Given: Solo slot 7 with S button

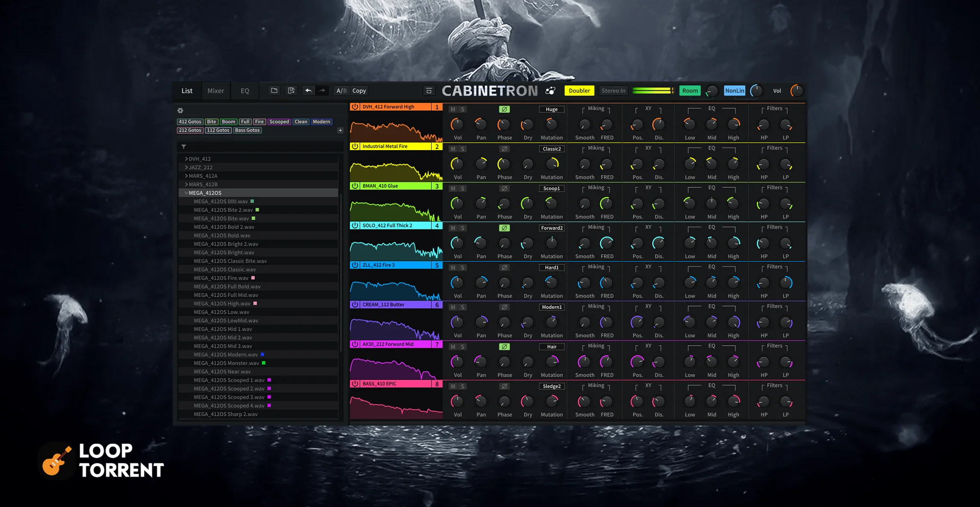Looking at the screenshot, I should 462,347.
